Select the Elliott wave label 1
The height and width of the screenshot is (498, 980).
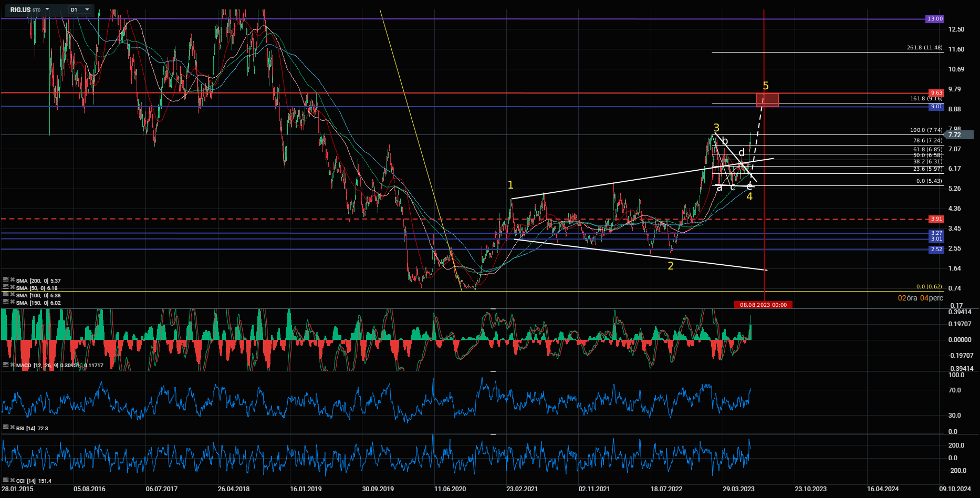[x=510, y=185]
